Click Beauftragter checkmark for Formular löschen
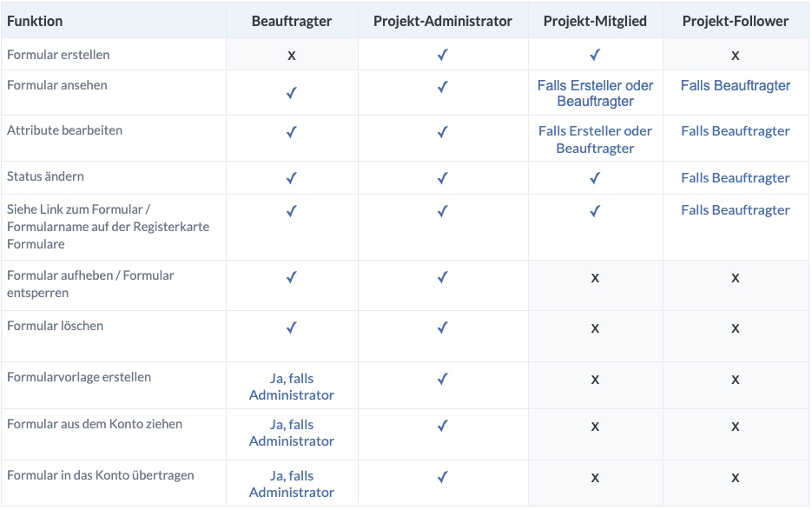The image size is (812, 510). coord(292,328)
